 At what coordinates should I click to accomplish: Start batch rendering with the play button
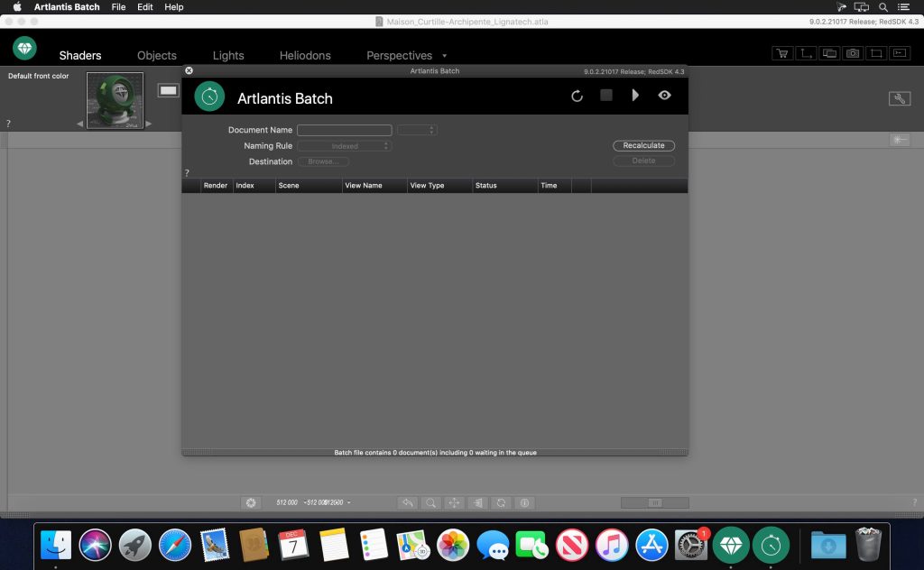point(635,95)
